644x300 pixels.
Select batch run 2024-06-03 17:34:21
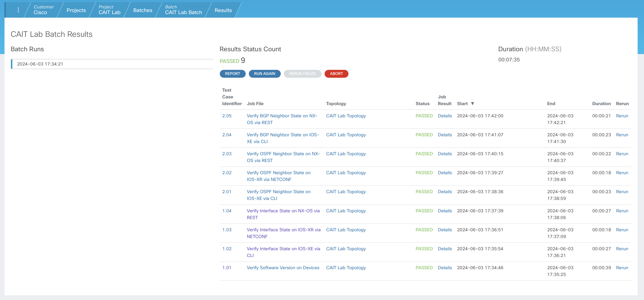[40, 64]
